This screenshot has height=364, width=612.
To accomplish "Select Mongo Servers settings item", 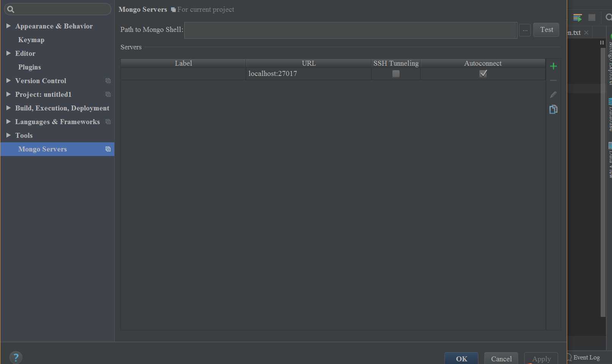I will coord(57,149).
